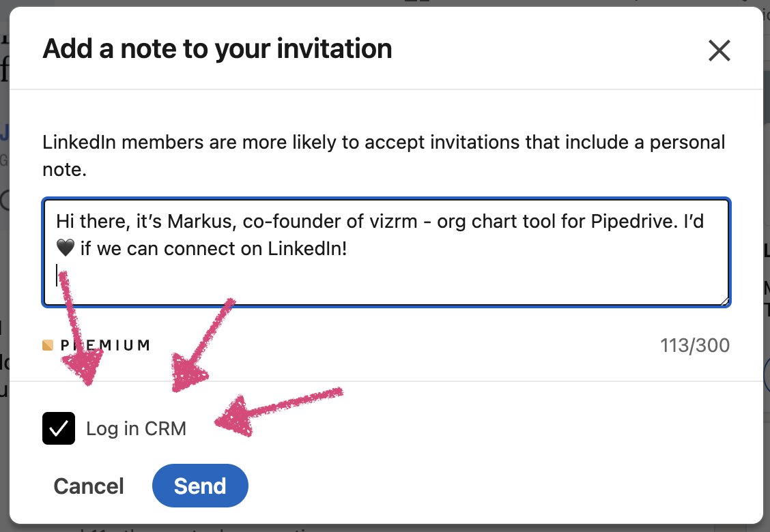Close the invitation note dialog with the X
The width and height of the screenshot is (770, 532).
(x=719, y=50)
